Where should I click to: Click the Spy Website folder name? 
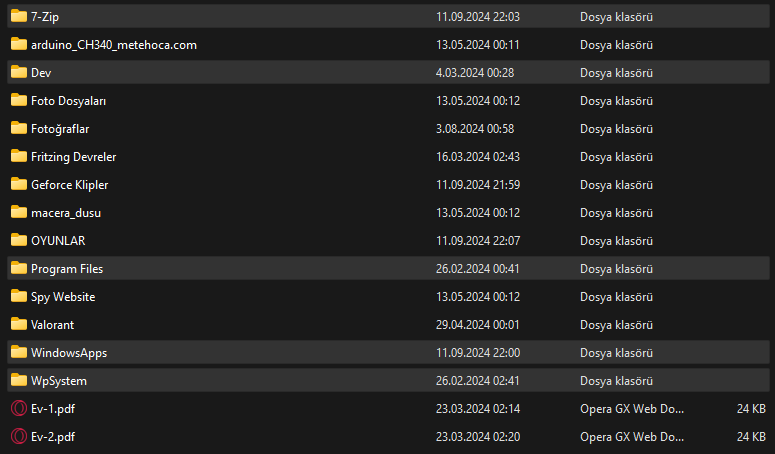(x=63, y=297)
